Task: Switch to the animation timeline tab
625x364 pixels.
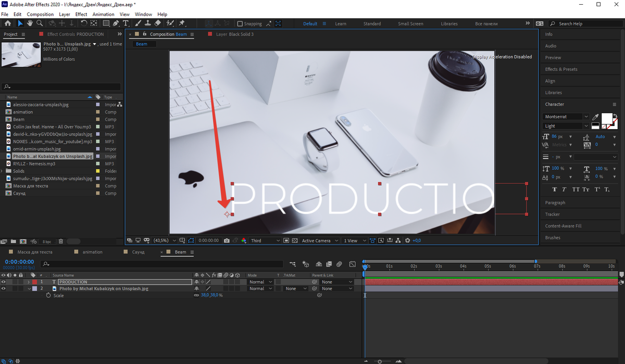Action: click(x=93, y=252)
